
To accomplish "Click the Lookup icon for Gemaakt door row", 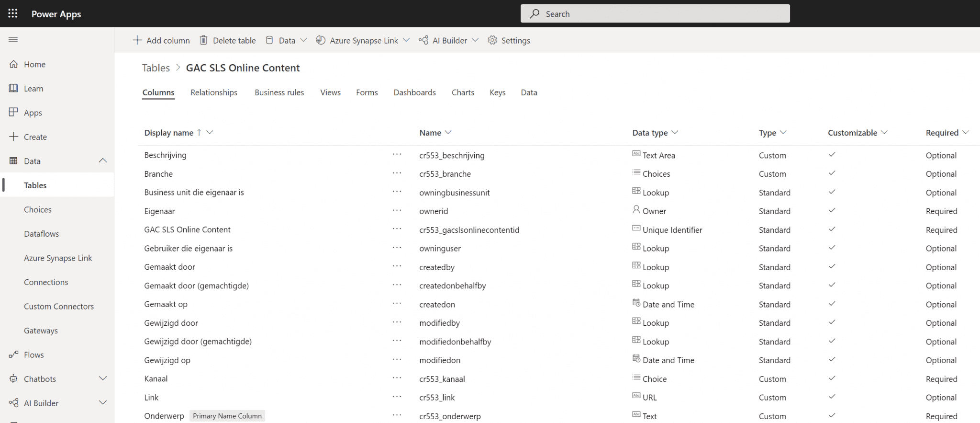I will click(x=636, y=265).
